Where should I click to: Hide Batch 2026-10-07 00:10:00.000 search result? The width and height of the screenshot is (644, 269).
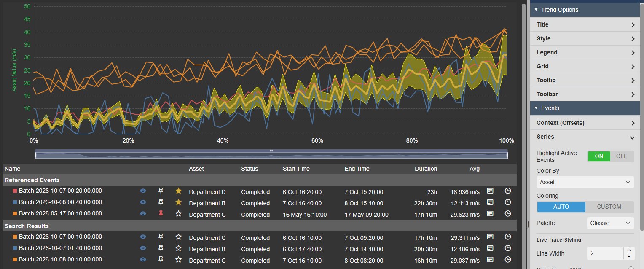143,237
